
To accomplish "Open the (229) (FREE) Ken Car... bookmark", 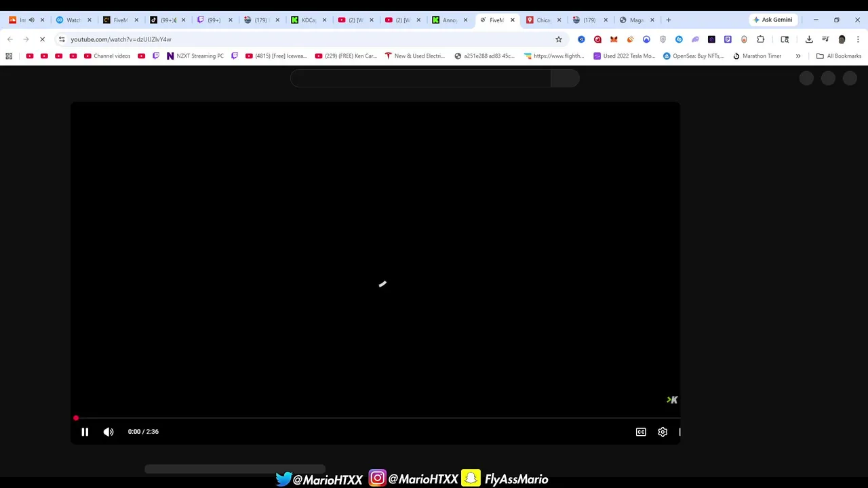I will click(x=346, y=56).
